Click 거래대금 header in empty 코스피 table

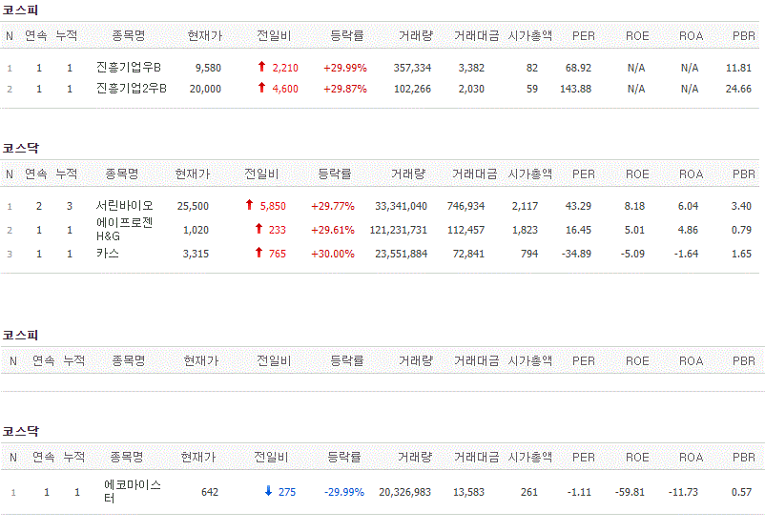[x=476, y=360]
